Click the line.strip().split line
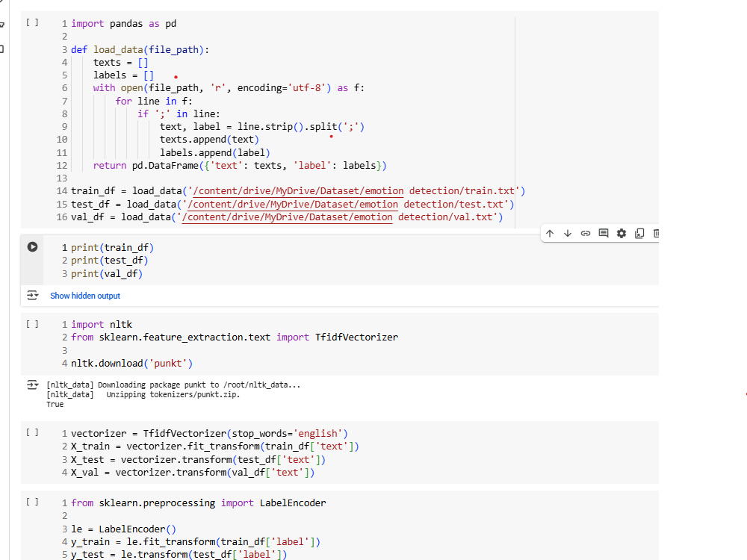This screenshot has width=747, height=560. [x=262, y=127]
